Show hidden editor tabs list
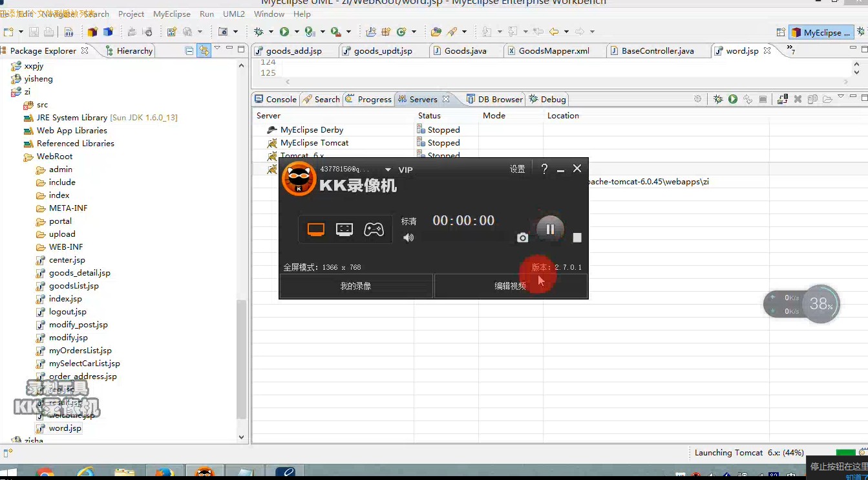Screen dimensions: 868x480 (x=790, y=50)
